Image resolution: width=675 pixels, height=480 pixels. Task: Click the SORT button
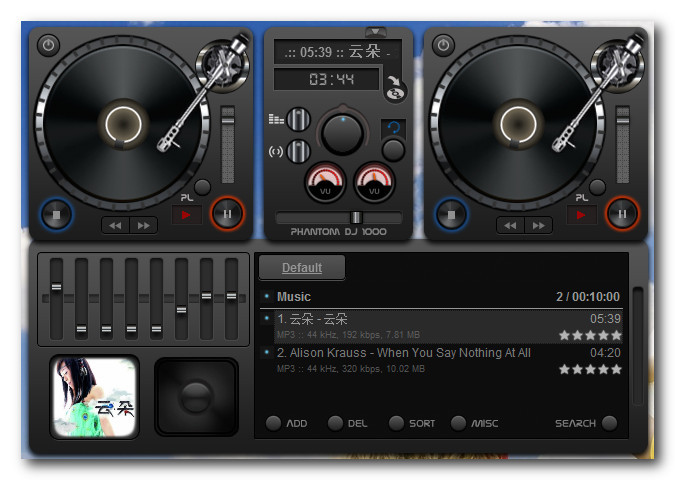click(x=412, y=423)
